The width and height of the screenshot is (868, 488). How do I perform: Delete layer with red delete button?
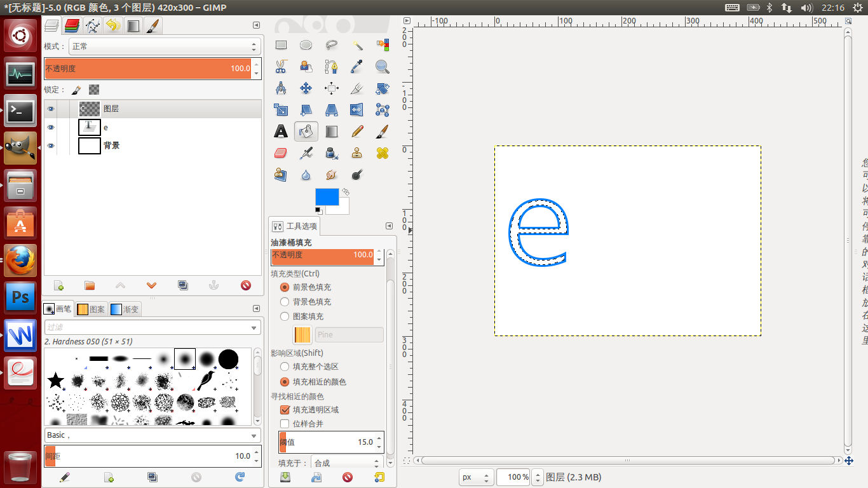pyautogui.click(x=246, y=286)
